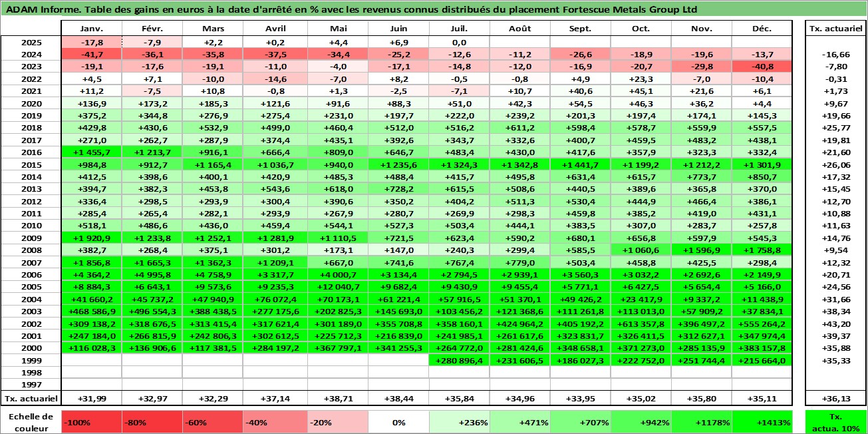868x434 pixels.
Task: Select the +116 028,3 cell for Janv. 2000
Action: pos(91,348)
